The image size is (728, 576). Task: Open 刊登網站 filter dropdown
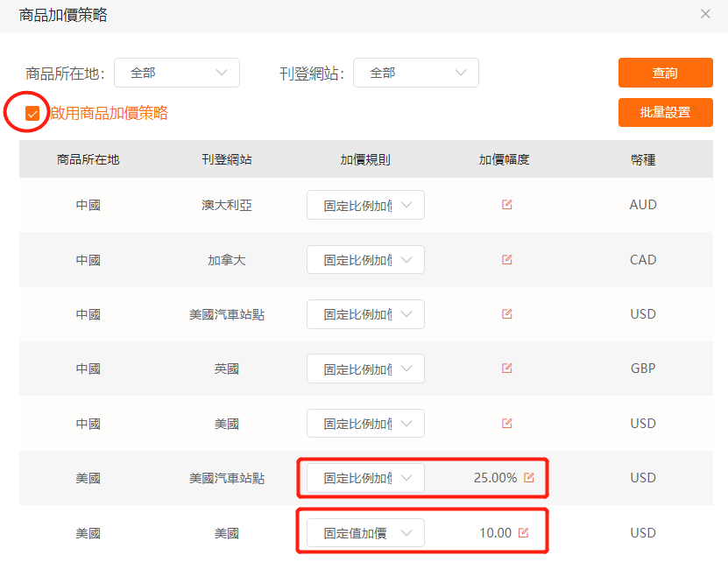click(x=416, y=74)
